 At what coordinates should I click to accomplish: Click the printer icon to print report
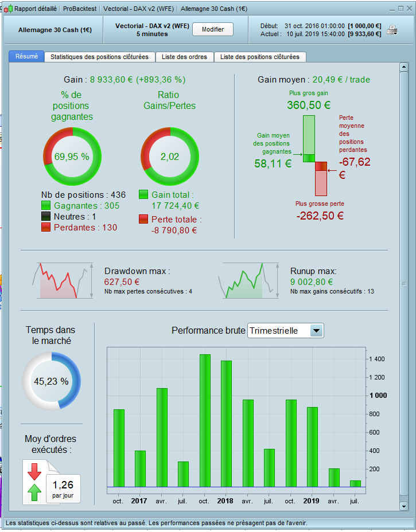click(x=392, y=30)
